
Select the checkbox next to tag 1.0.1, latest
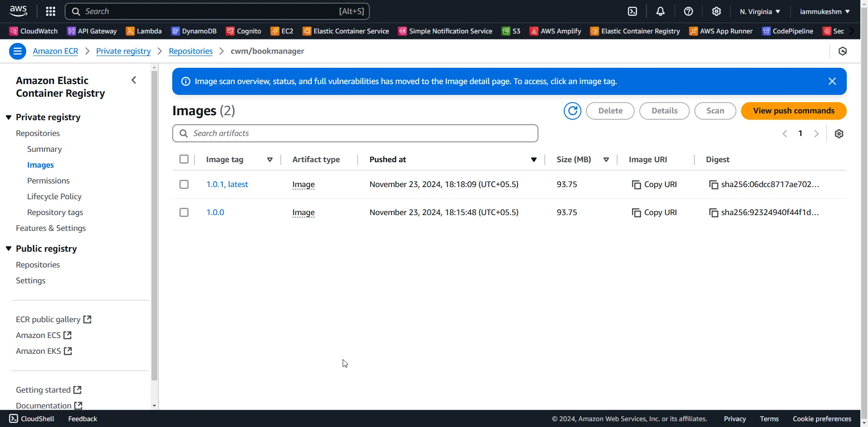[x=184, y=184]
